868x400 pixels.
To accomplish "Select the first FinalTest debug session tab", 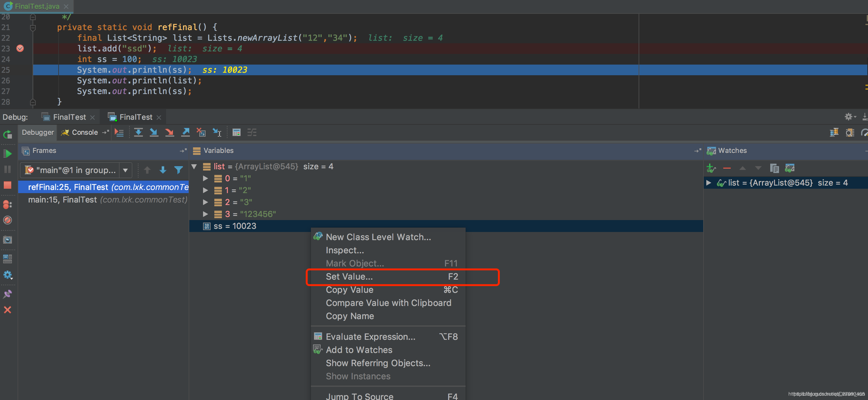I will (x=70, y=117).
